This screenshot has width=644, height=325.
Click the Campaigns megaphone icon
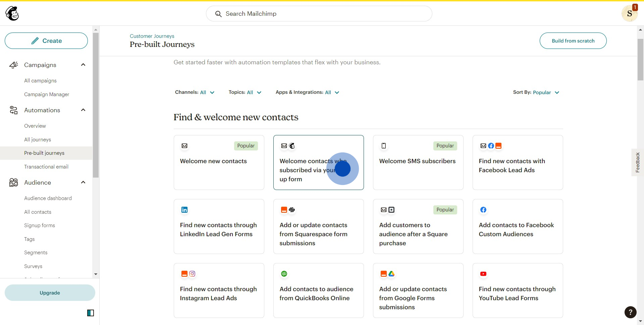(13, 65)
